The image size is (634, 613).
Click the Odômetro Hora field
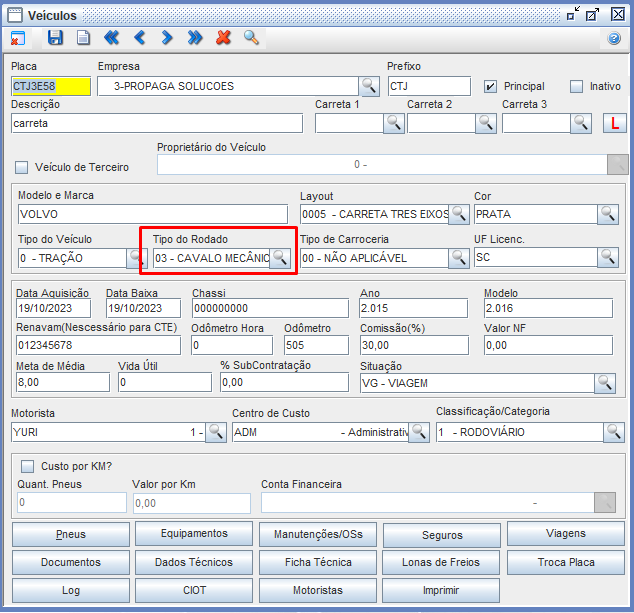click(232, 345)
